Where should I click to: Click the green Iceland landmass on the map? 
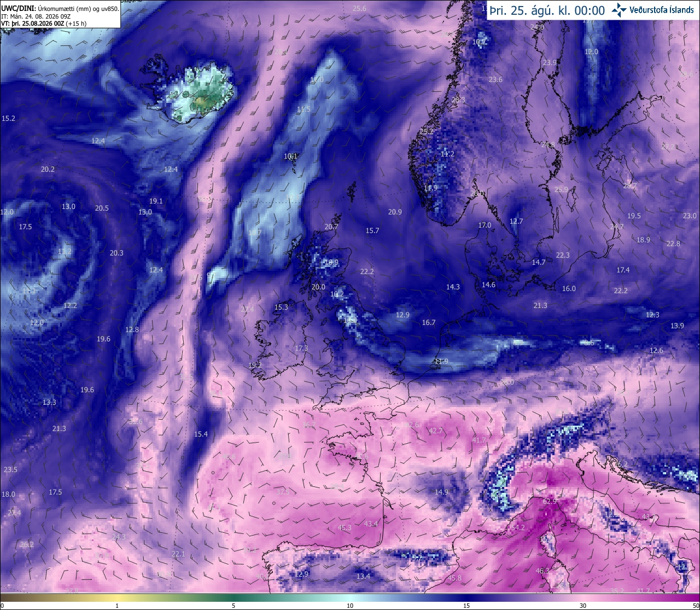(201, 93)
